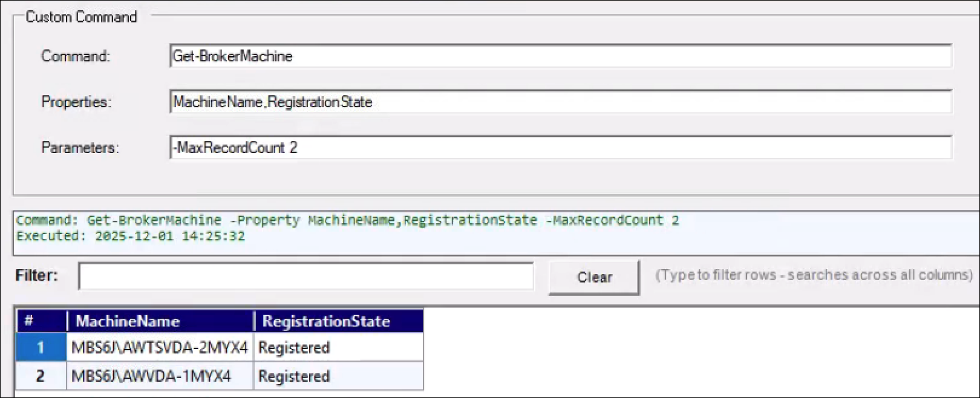Click the Properties input field
Viewport: 980px width, 398px height.
pos(561,102)
